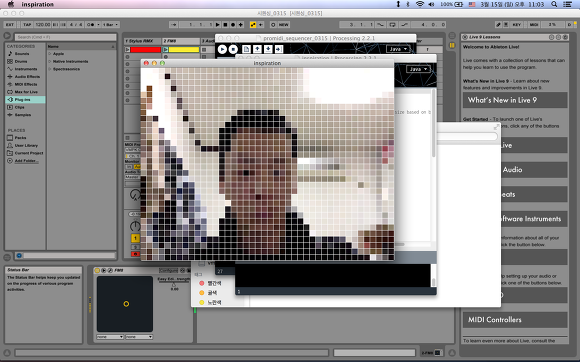The height and width of the screenshot is (362, 580).
Task: Toggle the EXT sync button
Action: tap(10, 25)
